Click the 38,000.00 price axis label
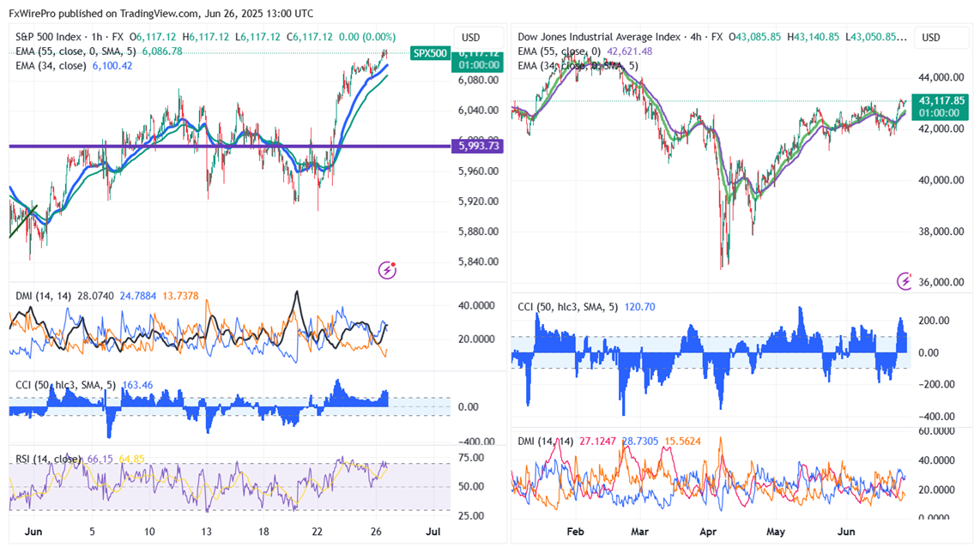The height and width of the screenshot is (547, 980). tap(941, 231)
